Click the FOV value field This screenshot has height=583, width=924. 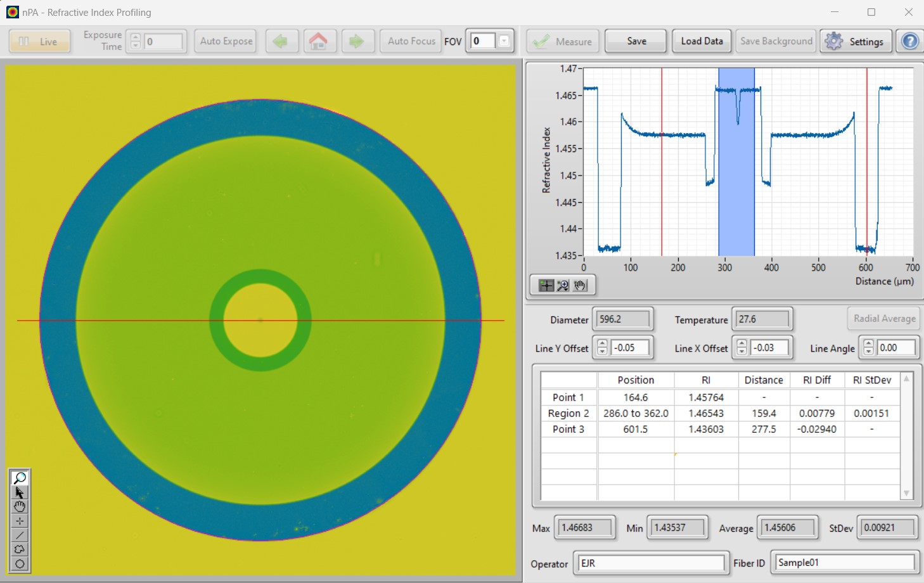[x=484, y=42]
